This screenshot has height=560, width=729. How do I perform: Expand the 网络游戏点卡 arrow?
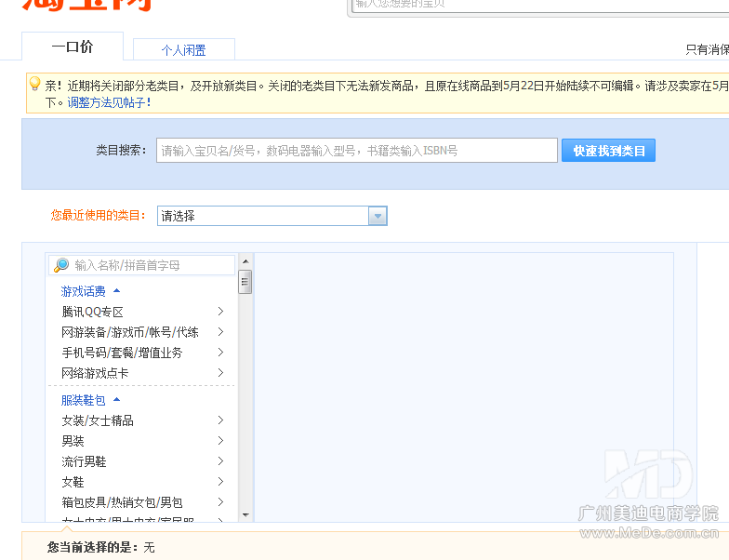[x=220, y=373]
